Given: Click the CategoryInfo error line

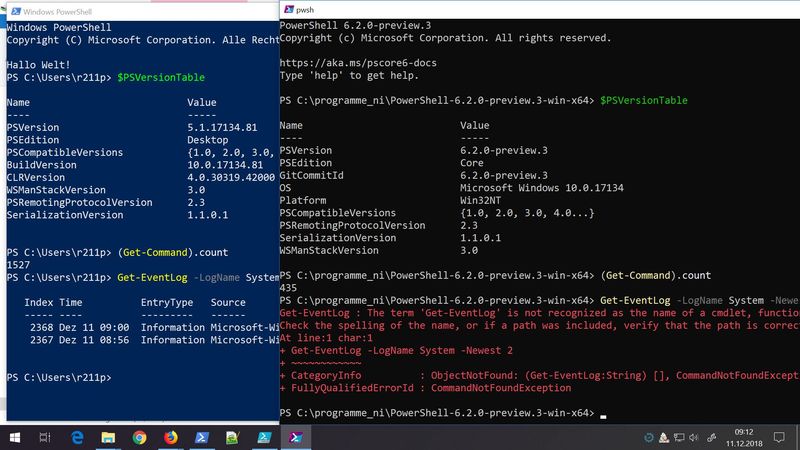Looking at the screenshot, I should click(540, 376).
